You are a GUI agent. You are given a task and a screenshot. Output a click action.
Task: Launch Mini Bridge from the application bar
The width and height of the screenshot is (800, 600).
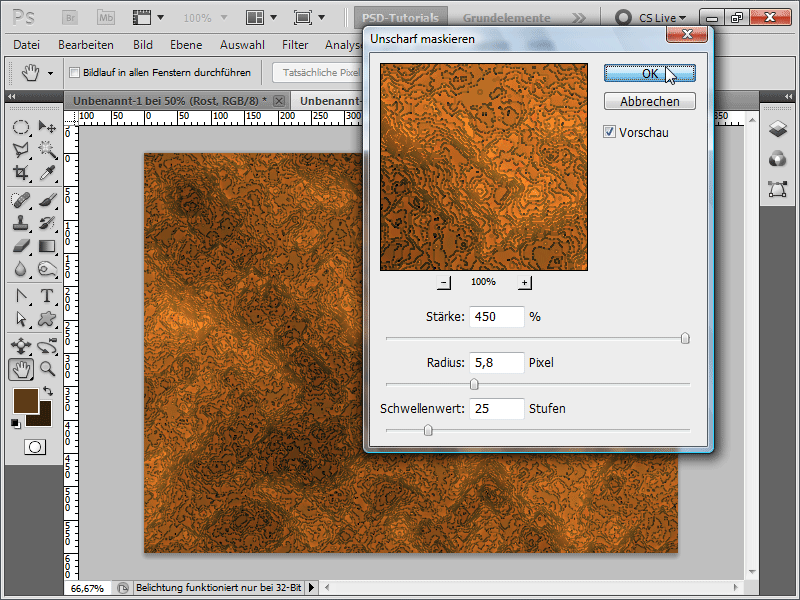[x=106, y=18]
